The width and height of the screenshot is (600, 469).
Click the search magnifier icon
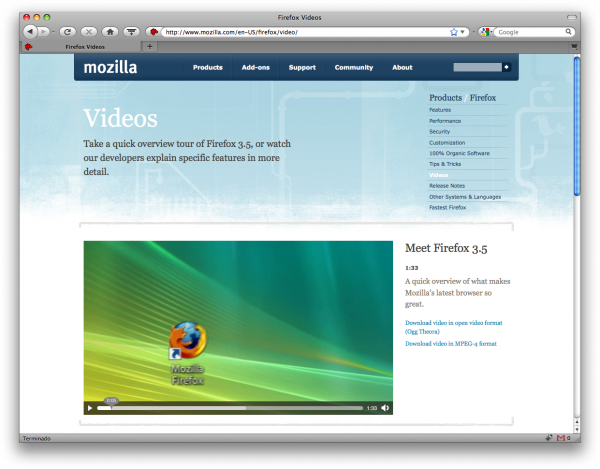pos(569,32)
